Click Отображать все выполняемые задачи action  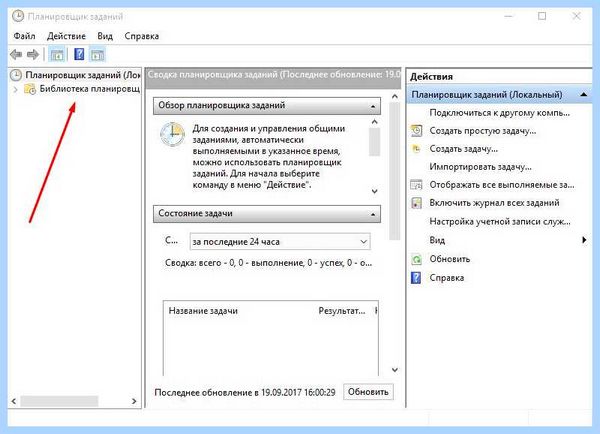click(x=502, y=185)
